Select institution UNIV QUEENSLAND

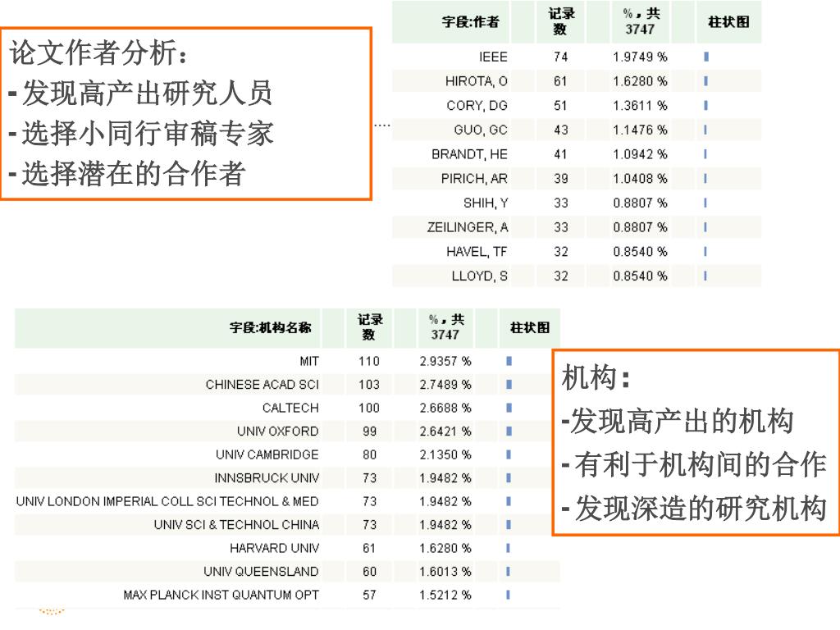[x=261, y=572]
